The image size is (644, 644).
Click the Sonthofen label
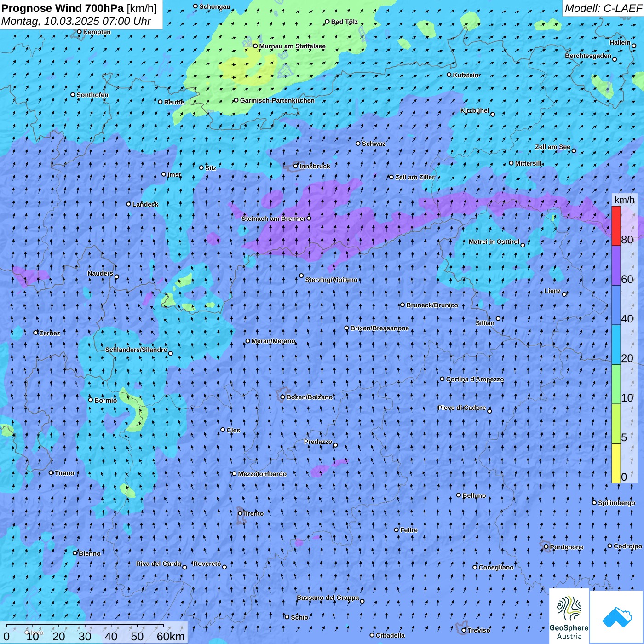92,95
